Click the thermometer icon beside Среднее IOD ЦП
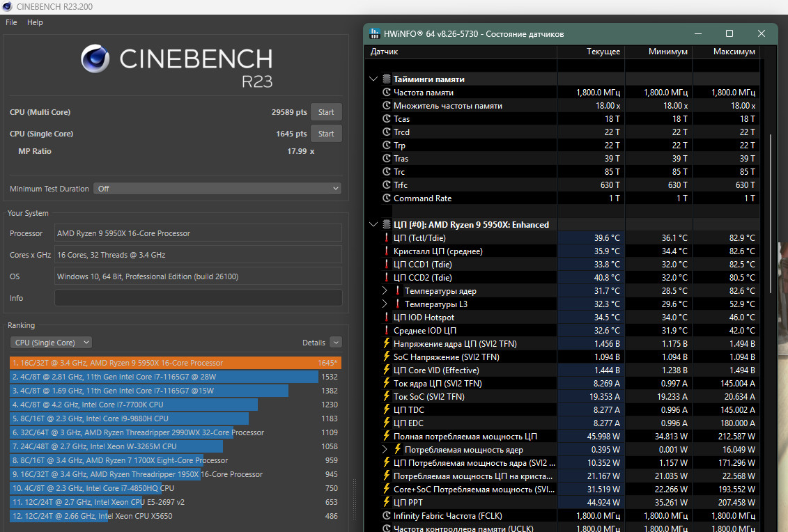 (387, 330)
